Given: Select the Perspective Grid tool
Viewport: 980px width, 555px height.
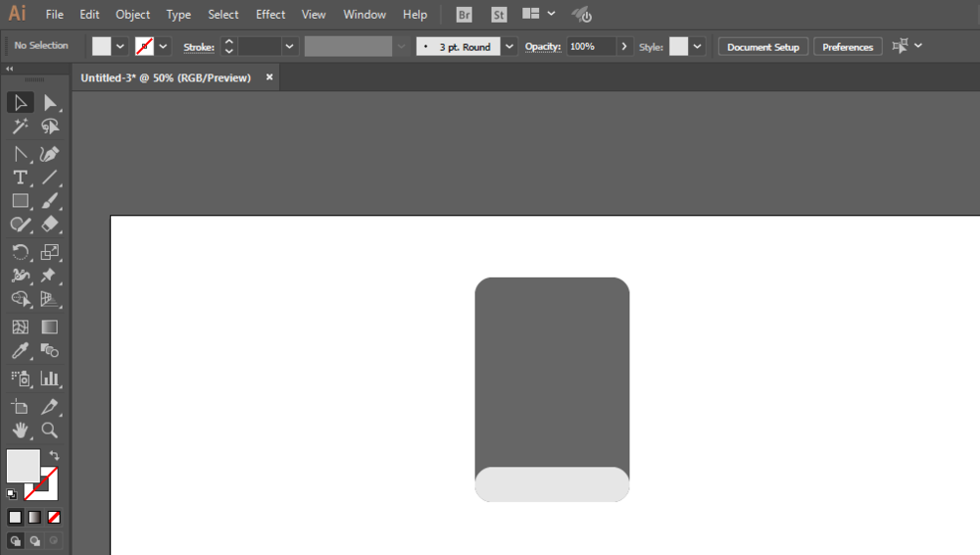Looking at the screenshot, I should click(x=49, y=299).
